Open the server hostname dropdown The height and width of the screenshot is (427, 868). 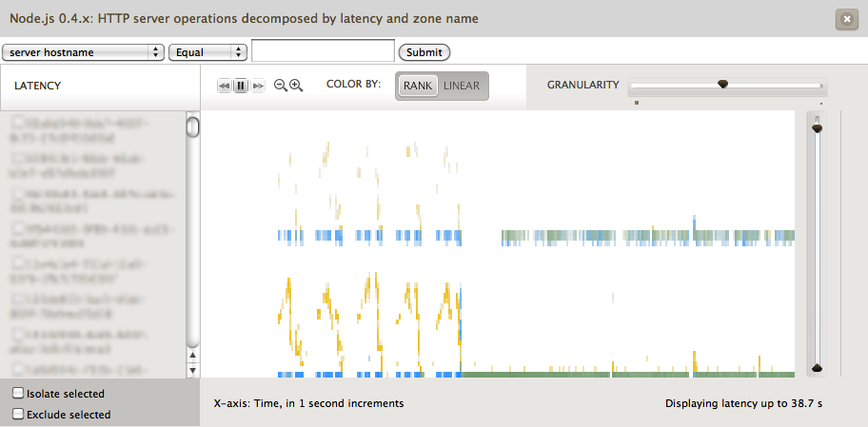coord(84,52)
